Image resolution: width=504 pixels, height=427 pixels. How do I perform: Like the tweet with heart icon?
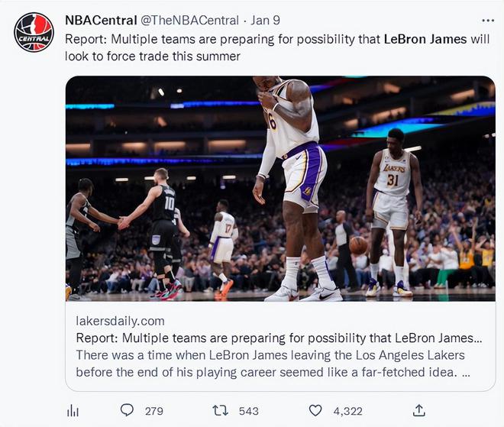pyautogui.click(x=315, y=411)
